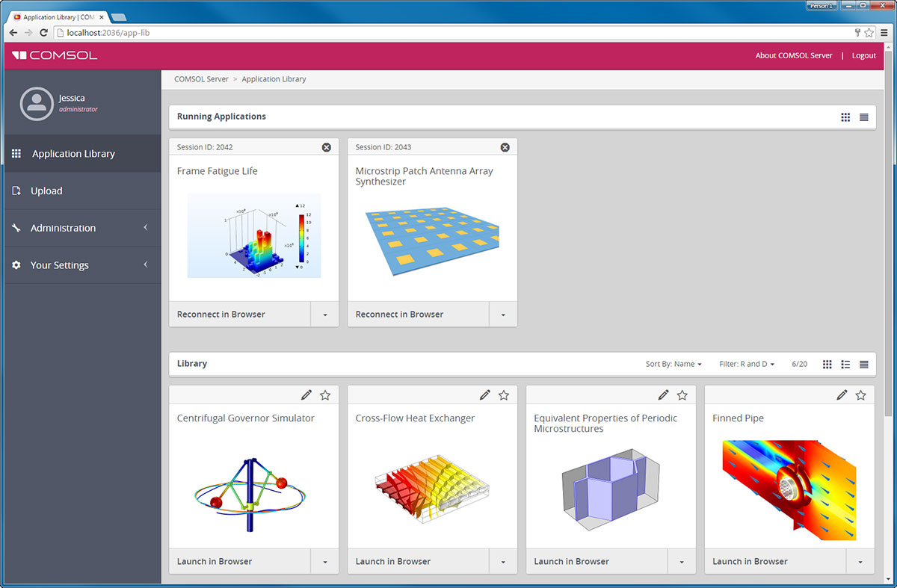897x588 pixels.
Task: Open the Filter: R and D dropdown
Action: pos(747,365)
